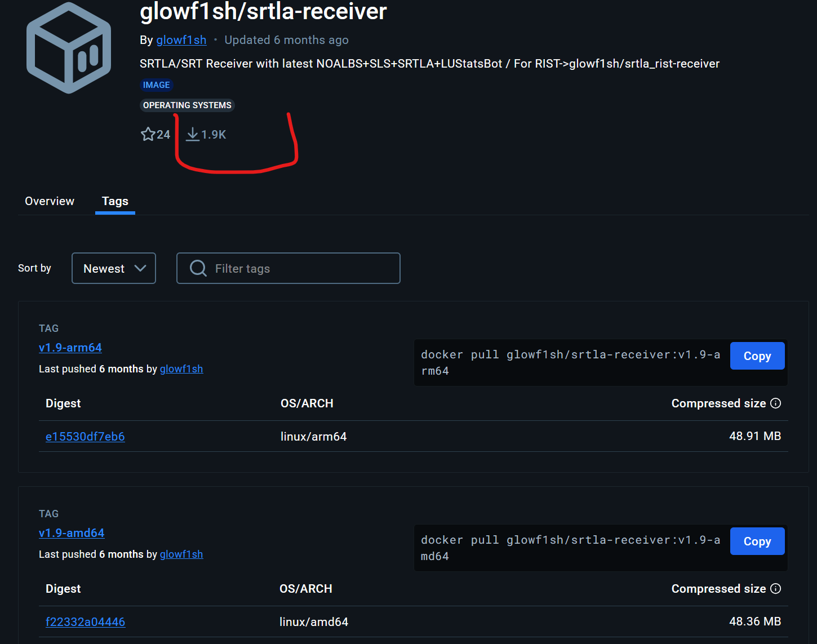Open digest f22332a04446
This screenshot has height=644, width=817.
[x=85, y=622]
